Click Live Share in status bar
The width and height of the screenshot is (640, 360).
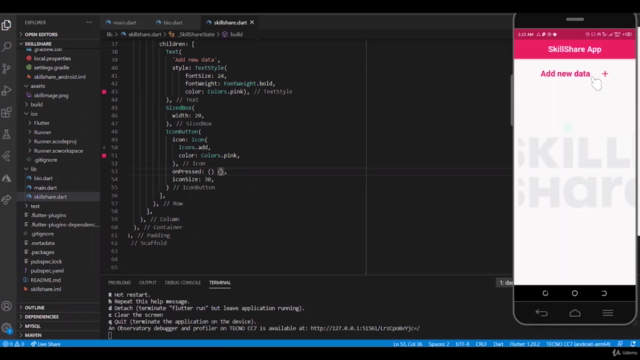[x=46, y=344]
